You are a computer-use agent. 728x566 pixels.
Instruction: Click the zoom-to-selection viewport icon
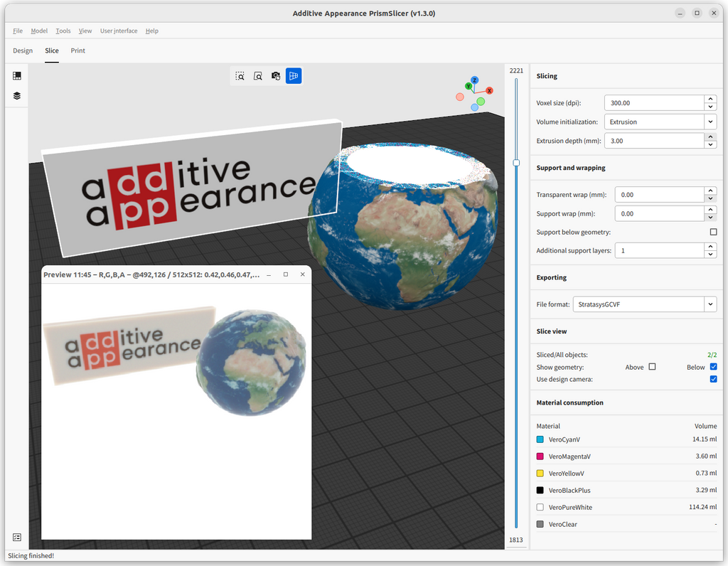[240, 76]
